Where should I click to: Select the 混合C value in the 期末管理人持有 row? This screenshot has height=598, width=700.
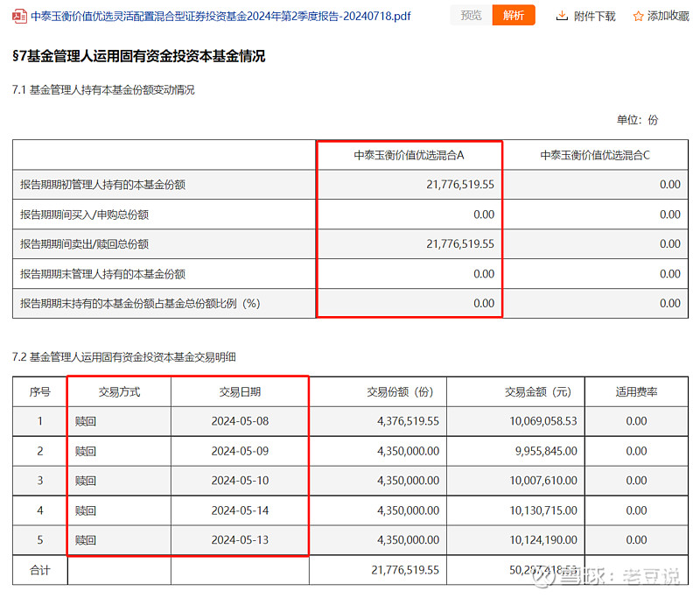click(x=670, y=274)
